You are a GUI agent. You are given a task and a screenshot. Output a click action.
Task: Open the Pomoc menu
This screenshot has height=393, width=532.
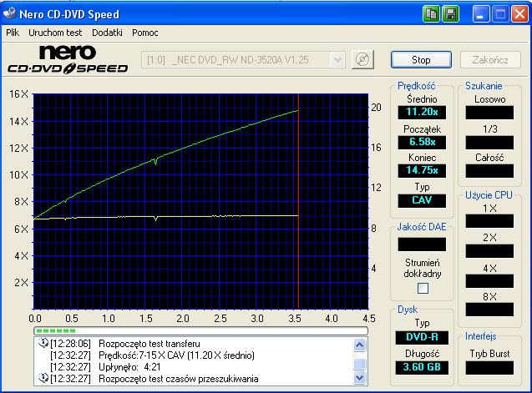[144, 33]
